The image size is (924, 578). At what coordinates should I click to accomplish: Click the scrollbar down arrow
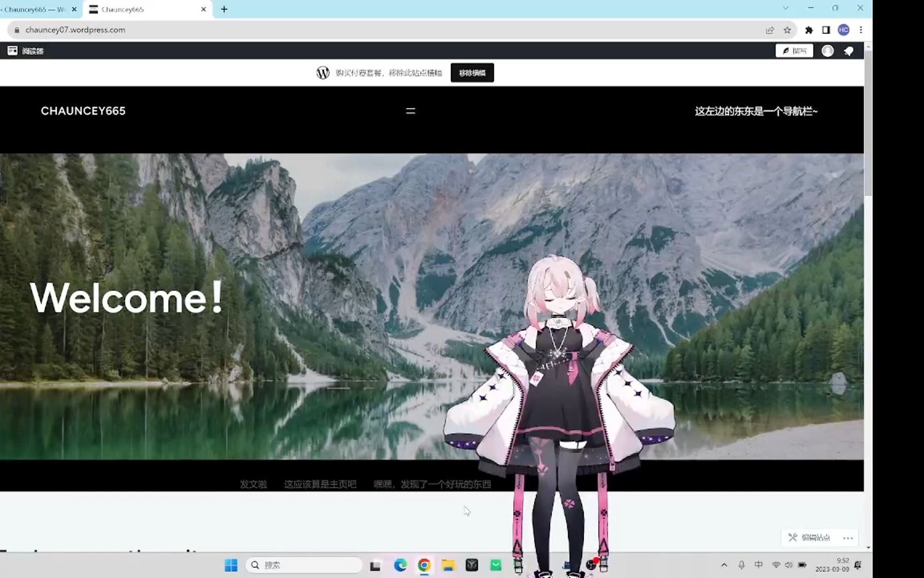[868, 547]
